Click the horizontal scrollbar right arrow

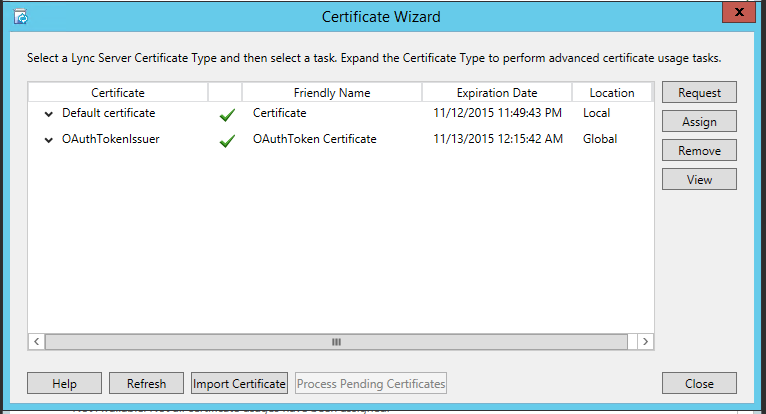(645, 342)
